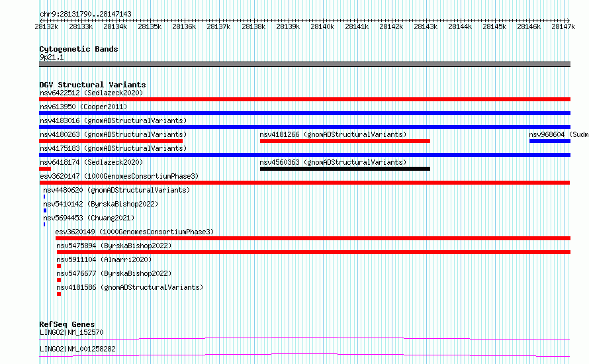Click the nsv6422512 red variant bar
The width and height of the screenshot is (589, 364).
304,99
